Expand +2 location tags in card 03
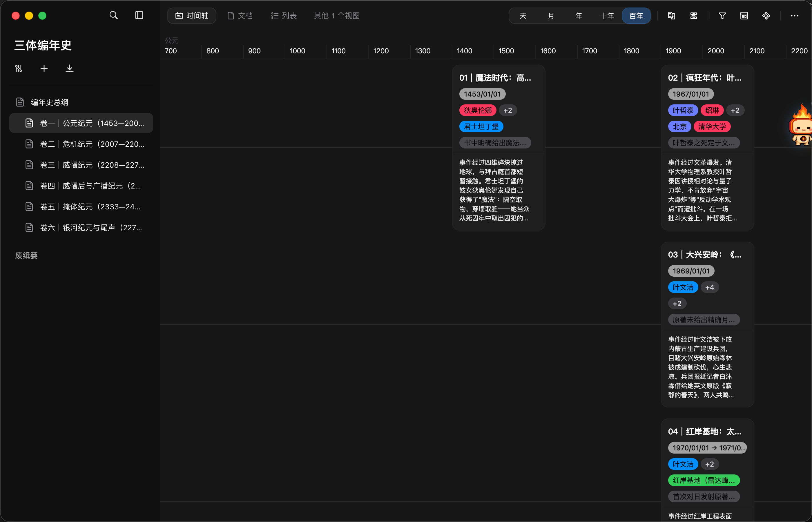Screen dimensions: 812x522 [x=677, y=303]
